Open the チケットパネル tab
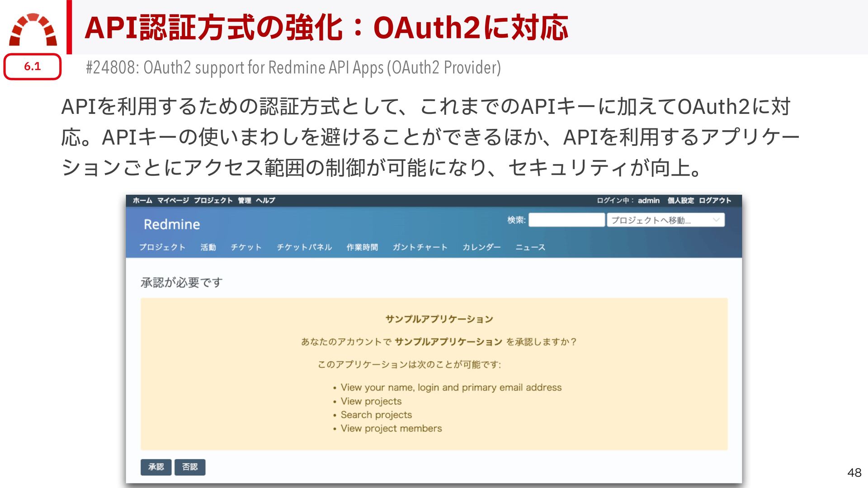 (x=304, y=247)
